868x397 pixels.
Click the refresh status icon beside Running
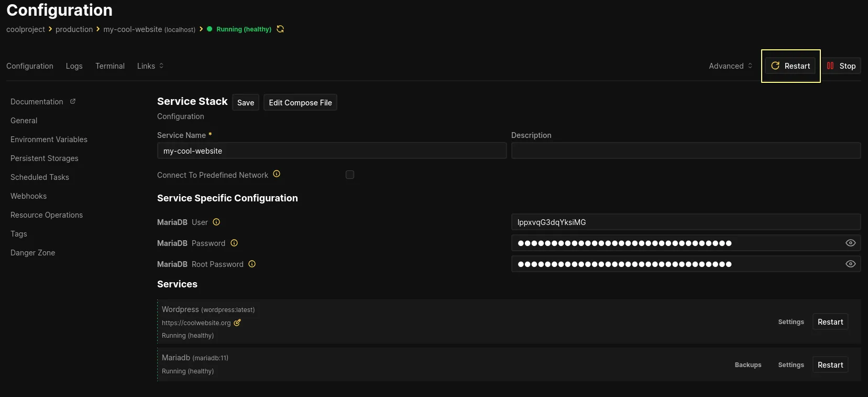tap(280, 29)
